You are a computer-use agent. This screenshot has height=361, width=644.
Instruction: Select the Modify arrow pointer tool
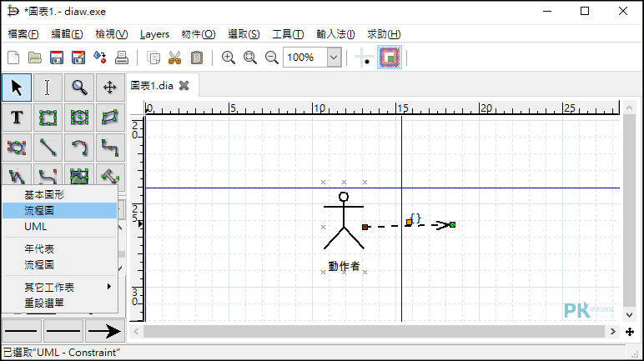pyautogui.click(x=17, y=88)
